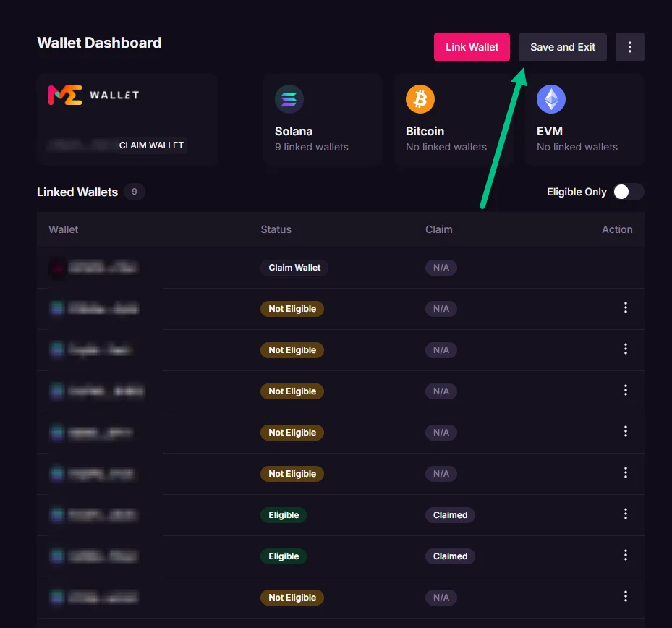672x628 pixels.
Task: Click the N/A badge in the Claim Wallet row
Action: tap(441, 268)
